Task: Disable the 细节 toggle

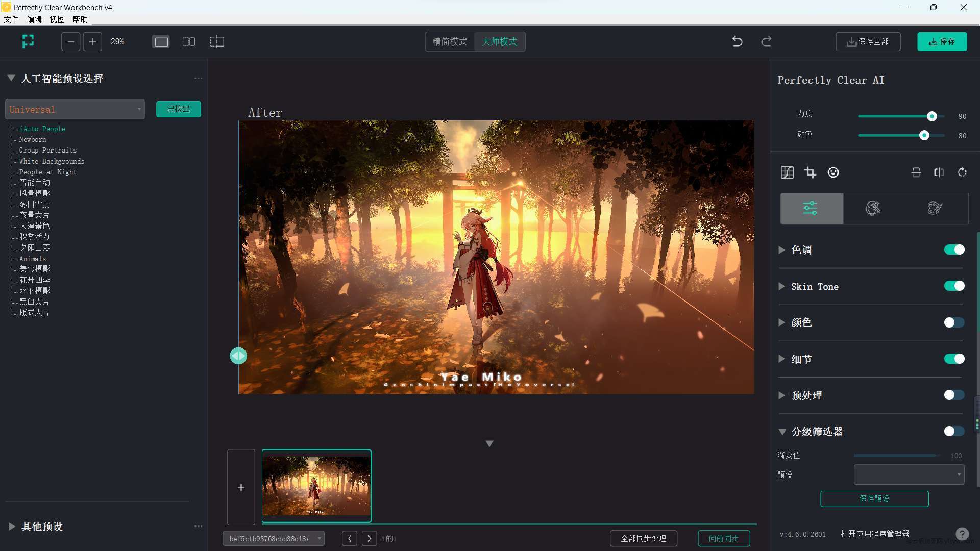Action: click(x=954, y=359)
